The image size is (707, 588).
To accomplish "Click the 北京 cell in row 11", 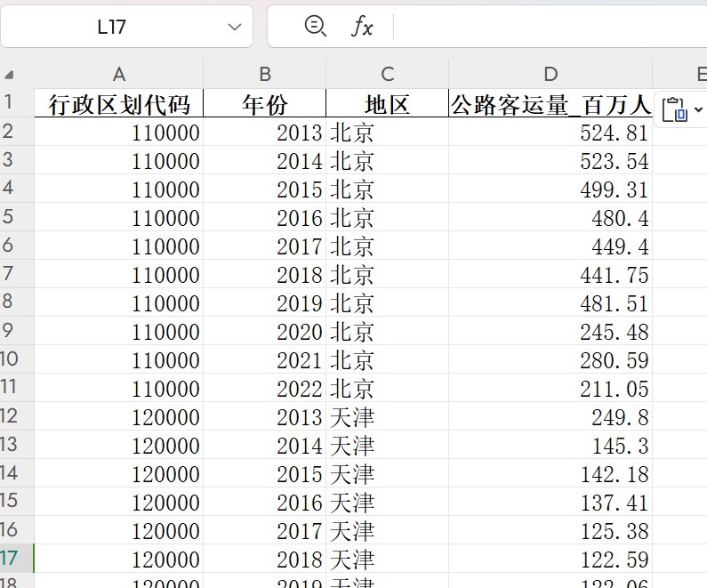I will (x=388, y=388).
